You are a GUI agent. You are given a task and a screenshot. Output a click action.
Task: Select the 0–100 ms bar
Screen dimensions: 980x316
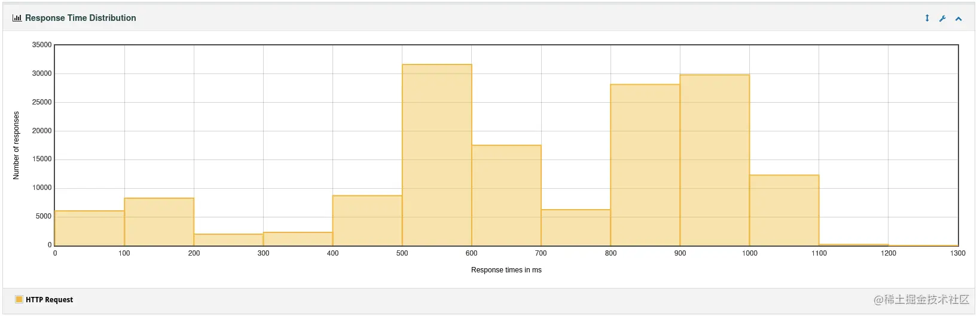90,228
